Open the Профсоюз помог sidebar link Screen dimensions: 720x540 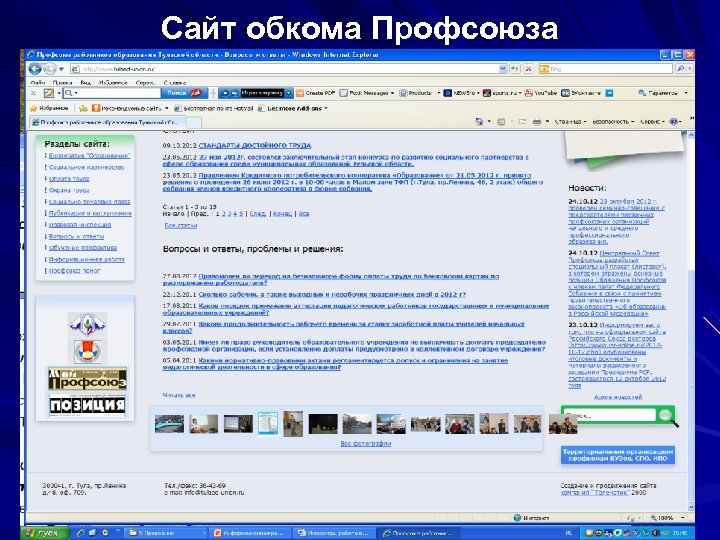(74, 271)
